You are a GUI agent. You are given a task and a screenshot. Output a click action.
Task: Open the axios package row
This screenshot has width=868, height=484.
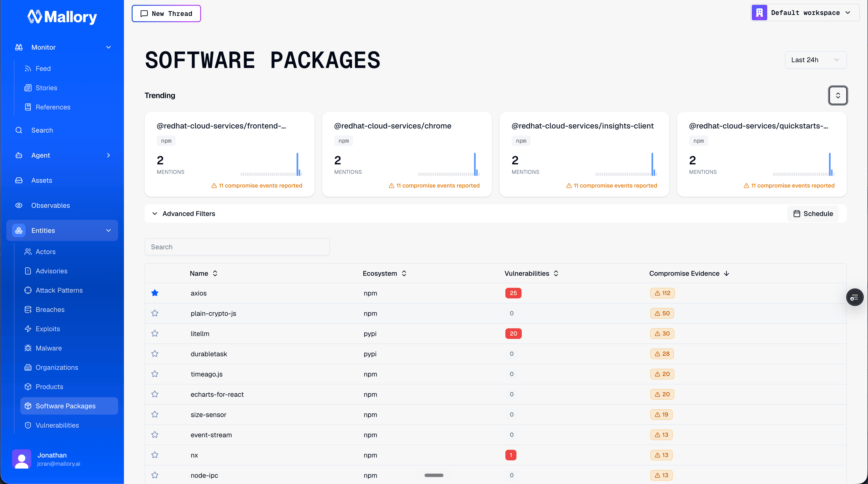pos(496,293)
